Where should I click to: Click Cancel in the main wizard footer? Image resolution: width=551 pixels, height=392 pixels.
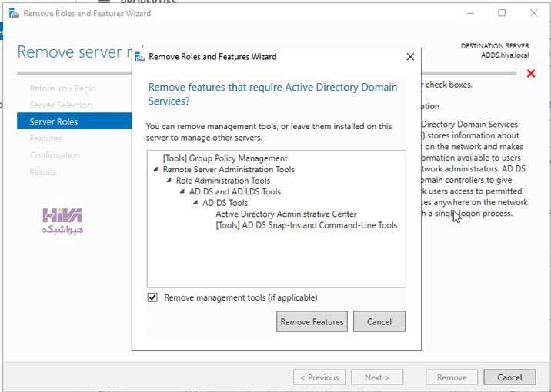coord(509,377)
